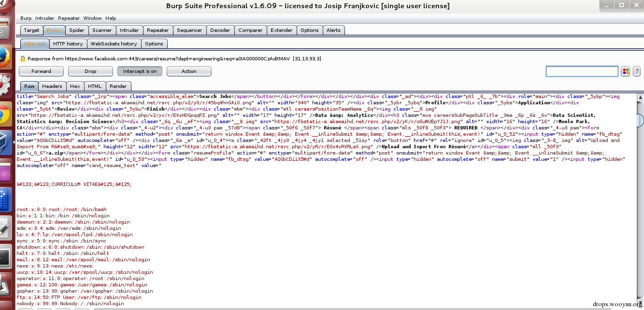Select the Proxy tab
The height and width of the screenshot is (310, 644).
54,30
